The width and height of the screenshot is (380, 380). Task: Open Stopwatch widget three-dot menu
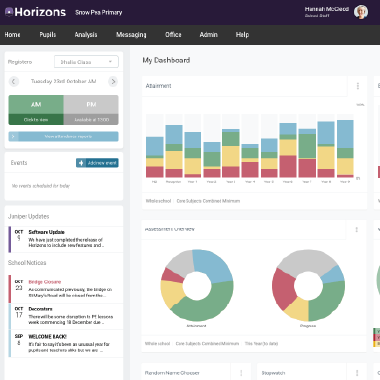pyautogui.click(x=357, y=373)
